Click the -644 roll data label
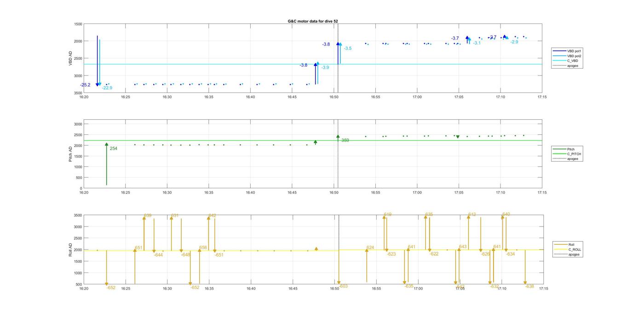 158,255
